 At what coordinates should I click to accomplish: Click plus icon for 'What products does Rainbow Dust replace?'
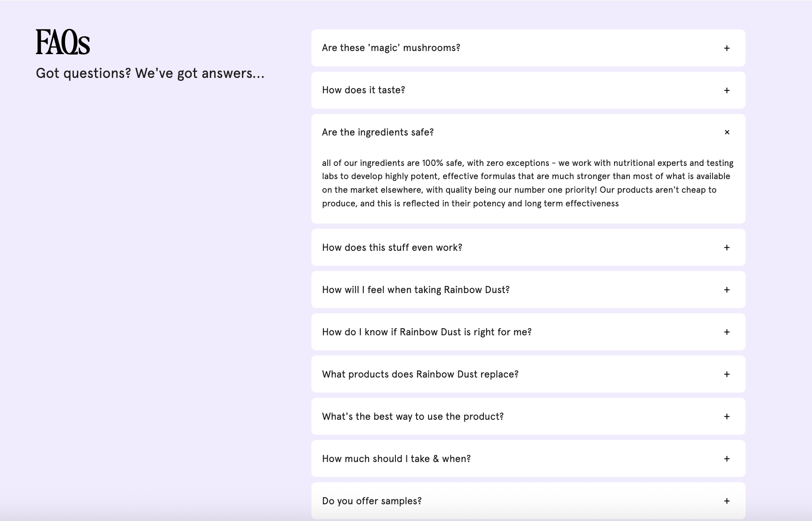tap(727, 374)
